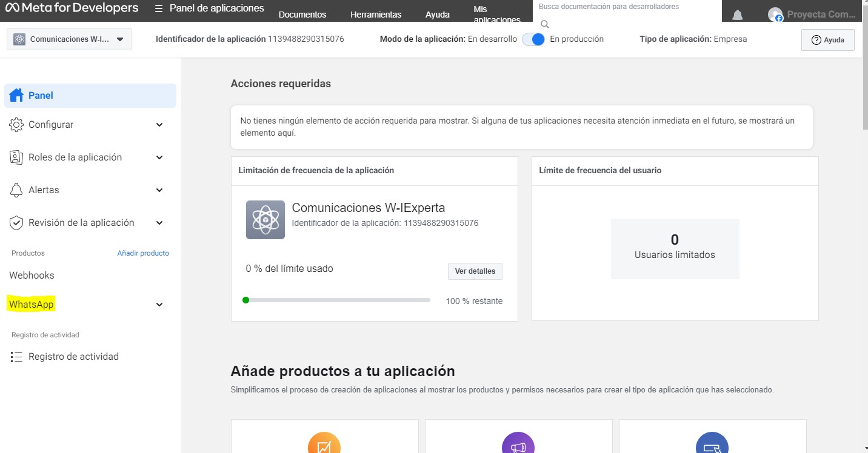
Task: Click the Alertas bell icon in sidebar
Action: 16,190
